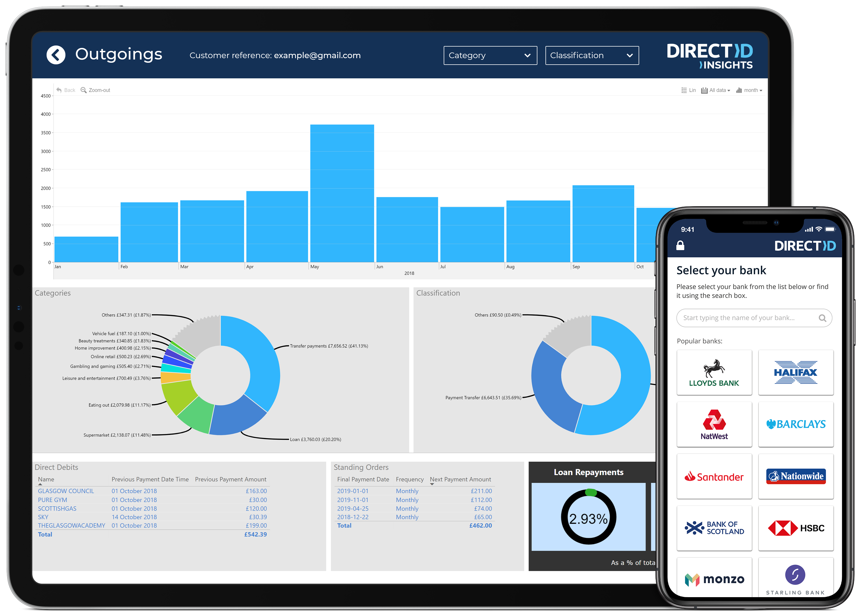
Task: Choose Bank of Scotland tile
Action: (714, 528)
